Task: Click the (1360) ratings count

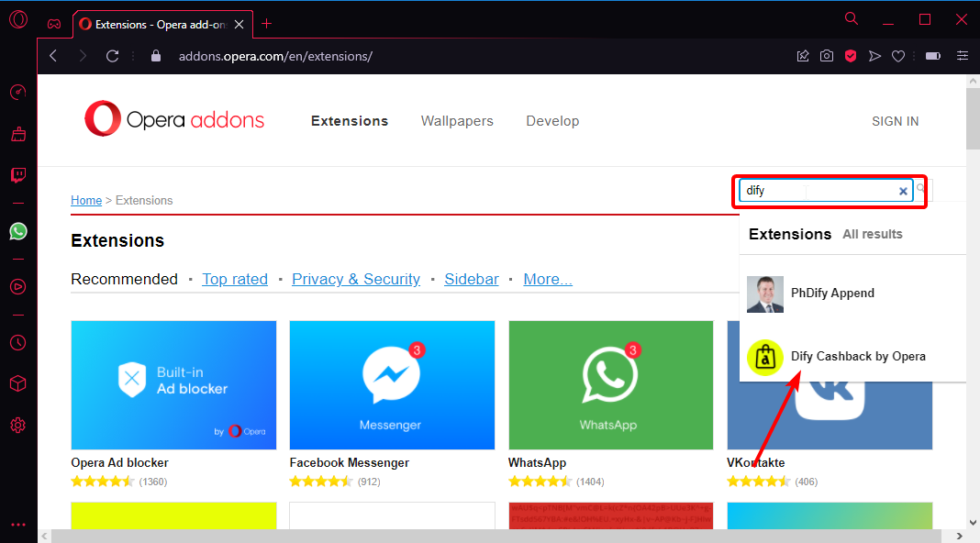Action: point(153,482)
